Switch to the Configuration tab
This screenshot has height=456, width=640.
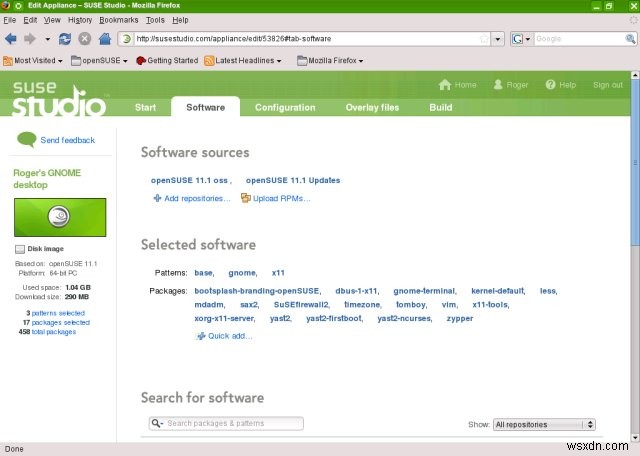[x=285, y=107]
